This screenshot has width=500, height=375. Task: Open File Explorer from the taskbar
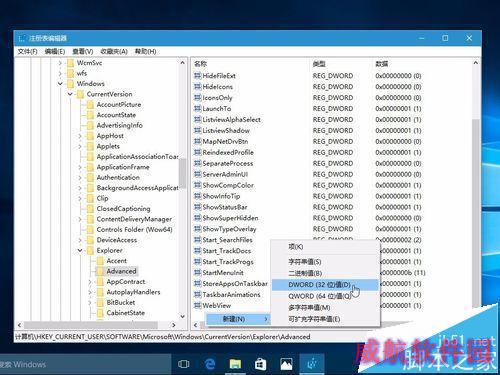point(235,364)
